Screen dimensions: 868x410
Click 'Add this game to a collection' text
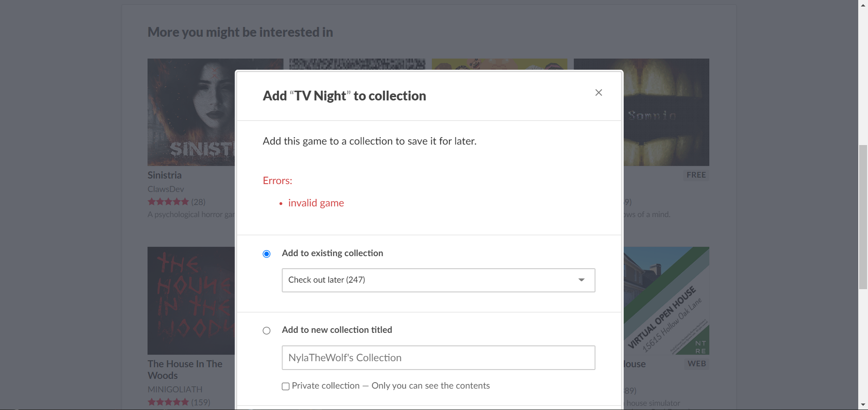pyautogui.click(x=370, y=141)
